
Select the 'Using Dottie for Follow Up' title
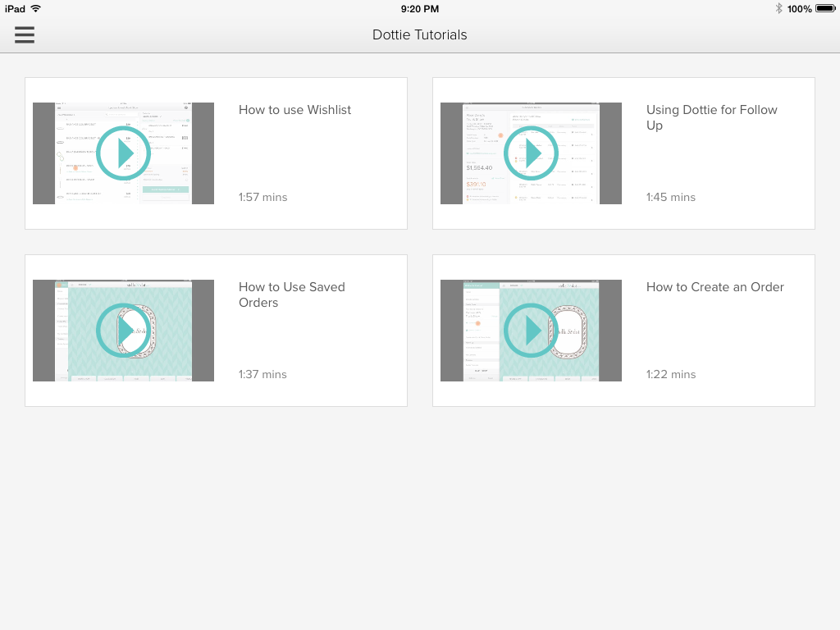coord(711,117)
